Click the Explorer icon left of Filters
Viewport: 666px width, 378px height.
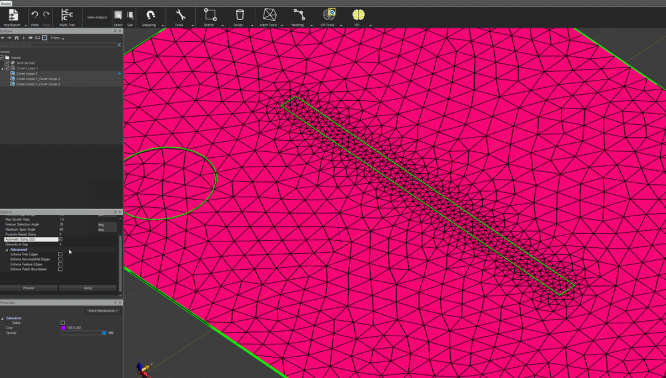[44, 38]
